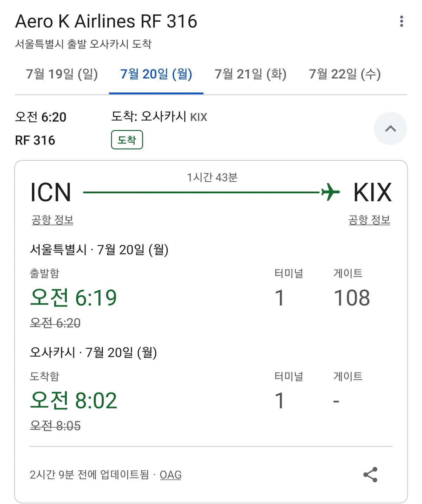Click the KIX airport code

click(x=372, y=192)
